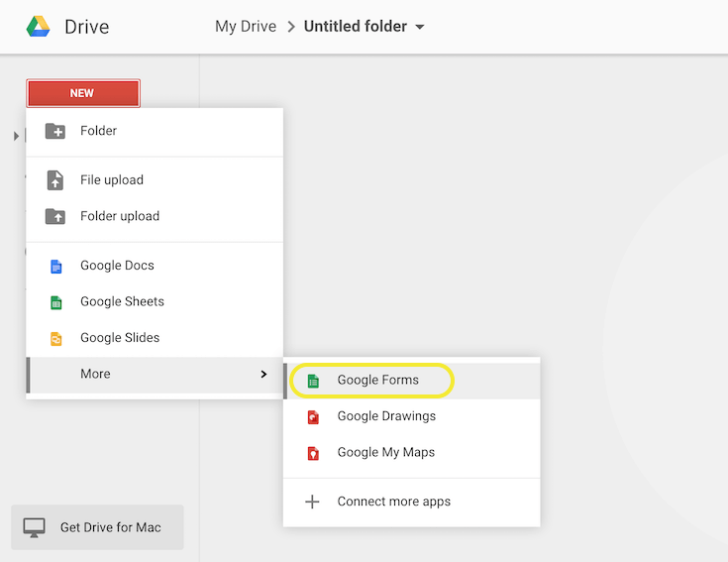This screenshot has height=562, width=728.
Task: Click the Google My Maps icon
Action: tap(313, 453)
